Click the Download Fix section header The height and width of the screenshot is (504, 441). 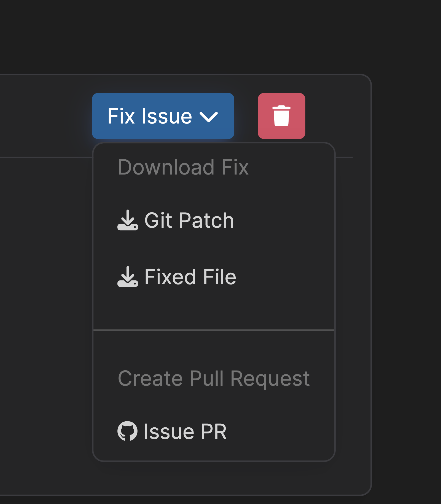click(x=183, y=167)
